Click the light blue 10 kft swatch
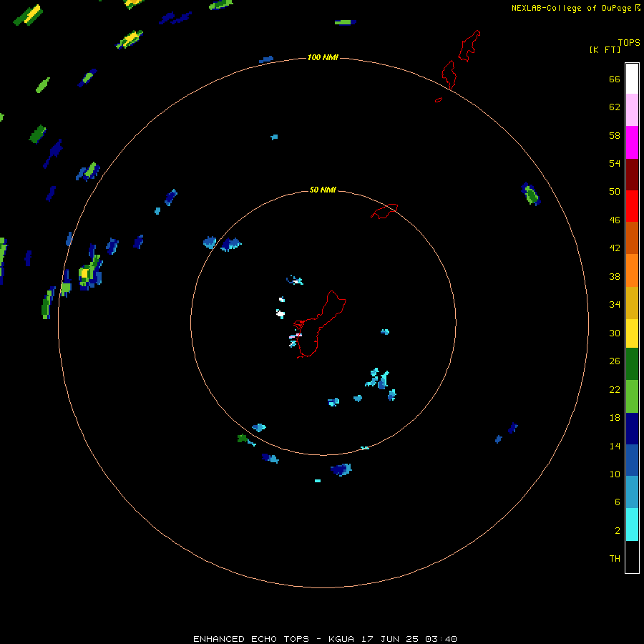644x644 pixels. tap(632, 492)
